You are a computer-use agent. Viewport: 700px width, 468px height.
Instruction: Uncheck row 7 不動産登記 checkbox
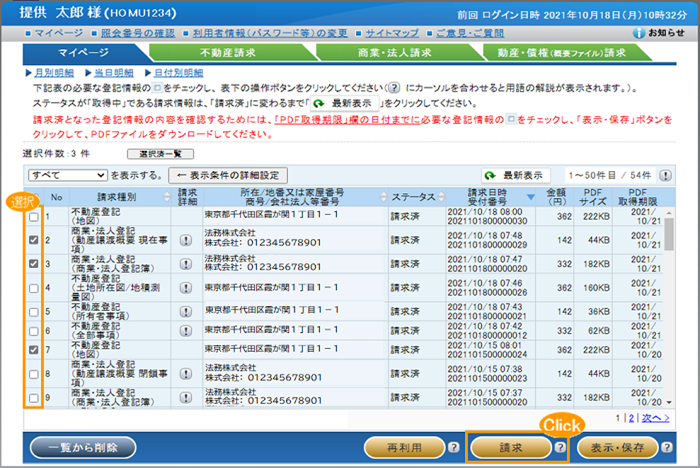[x=35, y=350]
